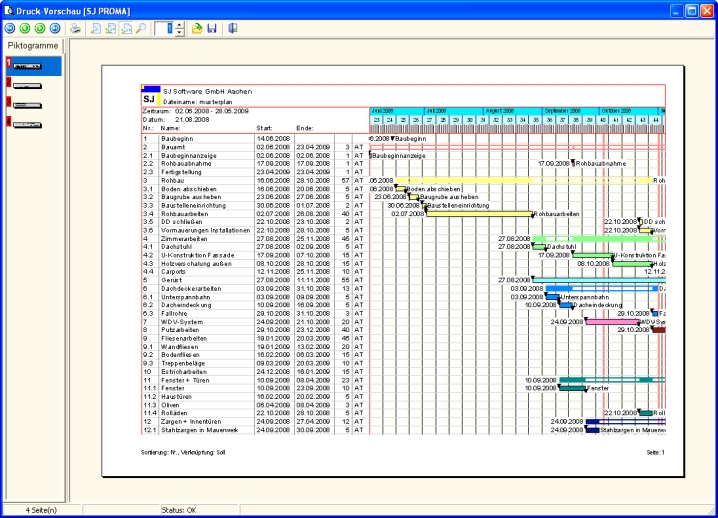Click the first page-zoom icon after the printer
This screenshot has width=718, height=518.
(x=95, y=29)
